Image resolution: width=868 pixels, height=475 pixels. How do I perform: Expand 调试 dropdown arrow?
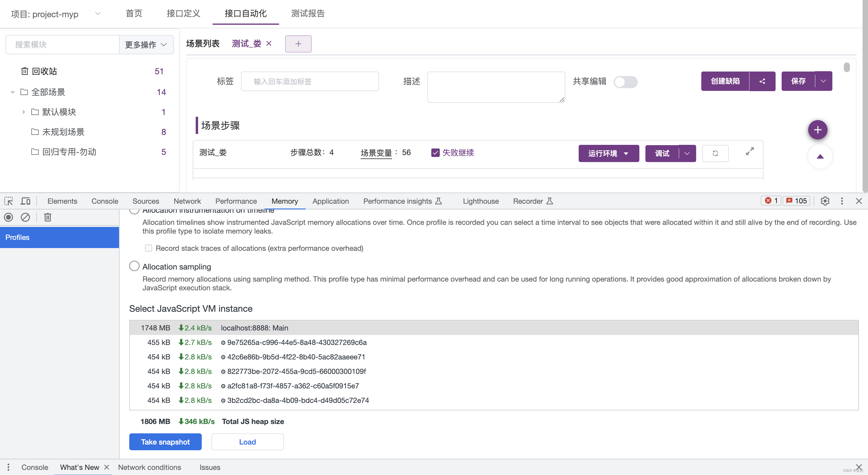click(x=686, y=153)
